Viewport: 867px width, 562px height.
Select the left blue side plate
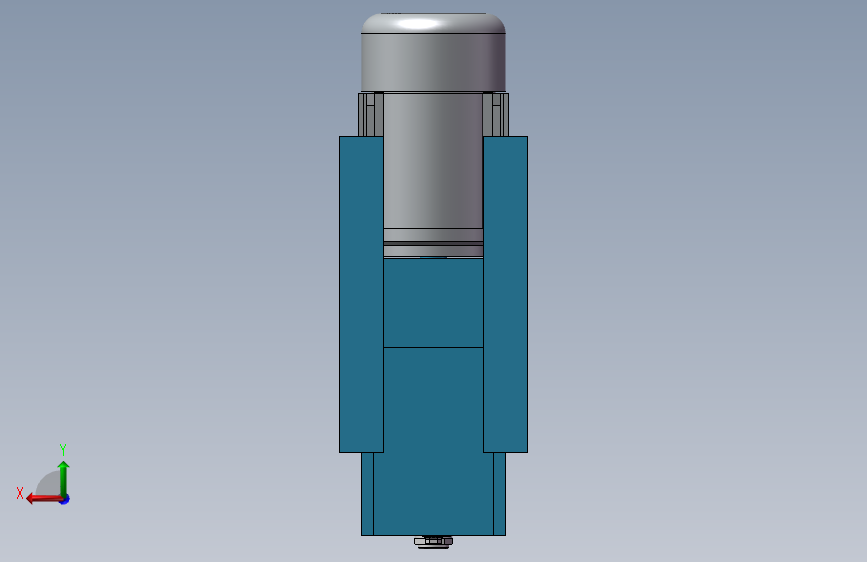pos(361,294)
